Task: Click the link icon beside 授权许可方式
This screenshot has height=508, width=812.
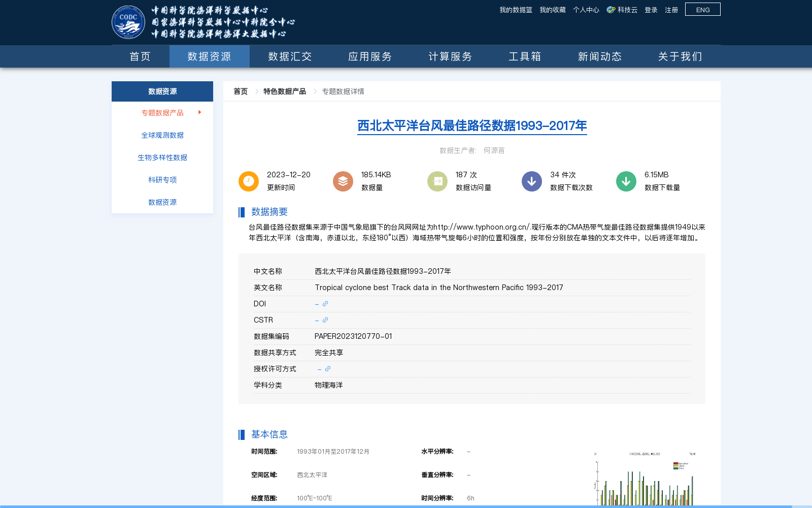Action: click(x=328, y=369)
